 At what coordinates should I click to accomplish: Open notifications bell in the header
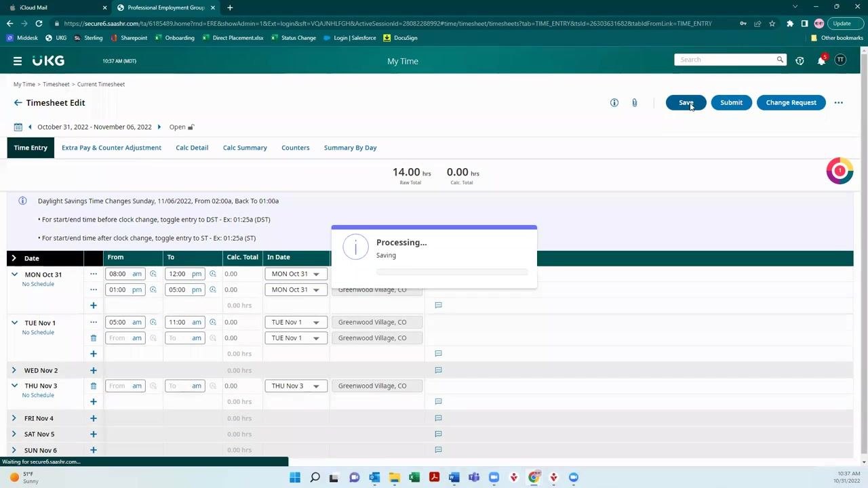pos(821,61)
